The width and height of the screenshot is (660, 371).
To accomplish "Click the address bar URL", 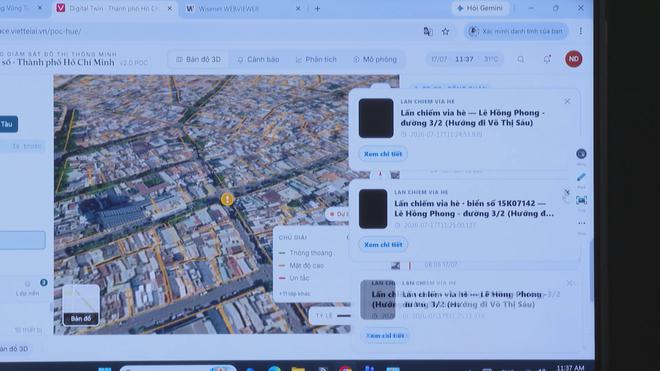I will point(41,32).
